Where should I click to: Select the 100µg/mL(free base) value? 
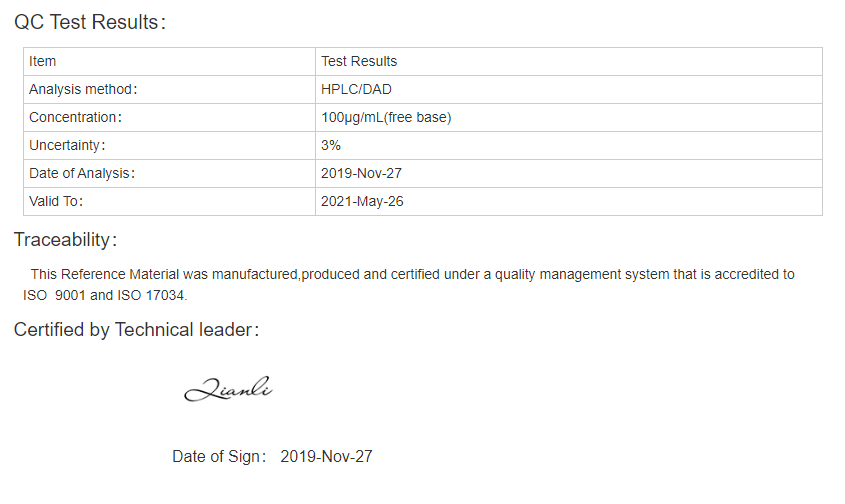point(386,118)
